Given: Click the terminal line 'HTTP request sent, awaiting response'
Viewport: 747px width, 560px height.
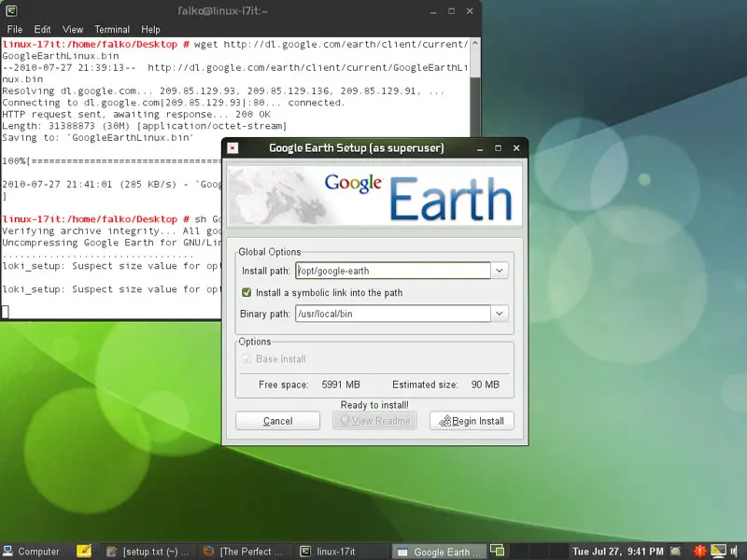Looking at the screenshot, I should pyautogui.click(x=136, y=114).
